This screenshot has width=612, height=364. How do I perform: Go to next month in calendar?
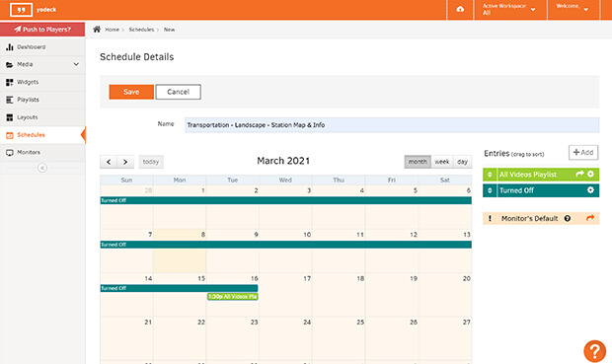tap(125, 162)
